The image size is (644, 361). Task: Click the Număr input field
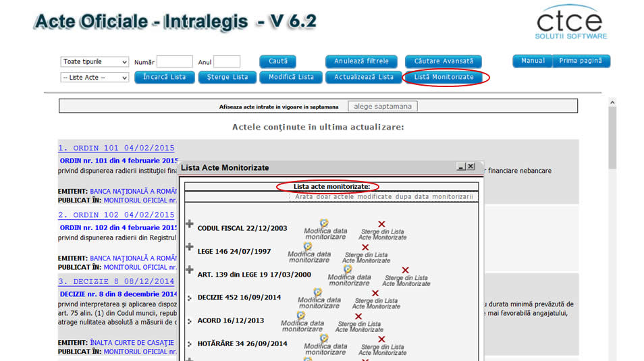click(174, 62)
